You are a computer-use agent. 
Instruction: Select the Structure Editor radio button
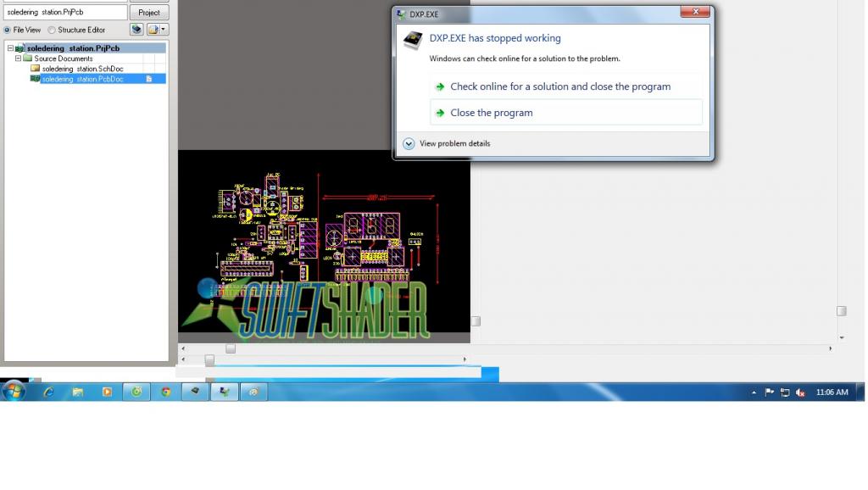(x=52, y=30)
